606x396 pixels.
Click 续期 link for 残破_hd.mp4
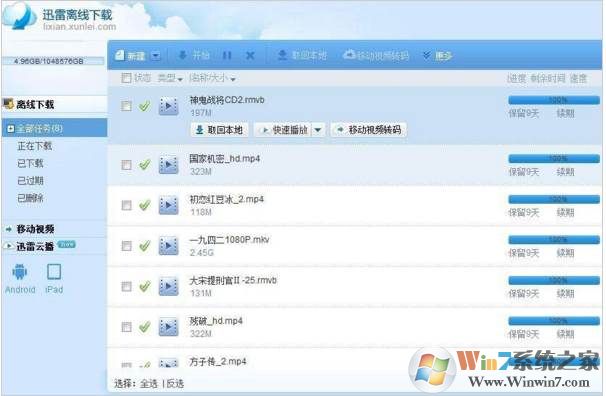coord(565,334)
